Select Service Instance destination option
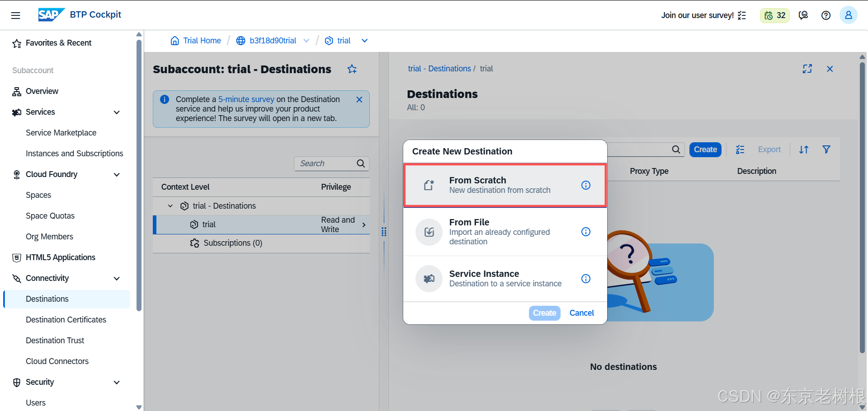The image size is (868, 411). 505,279
